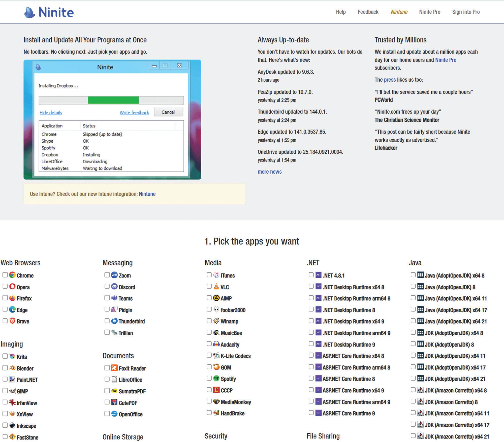Screen dimensions: 504x442
Task: Click the Foxit Reader icon
Action: point(114,368)
